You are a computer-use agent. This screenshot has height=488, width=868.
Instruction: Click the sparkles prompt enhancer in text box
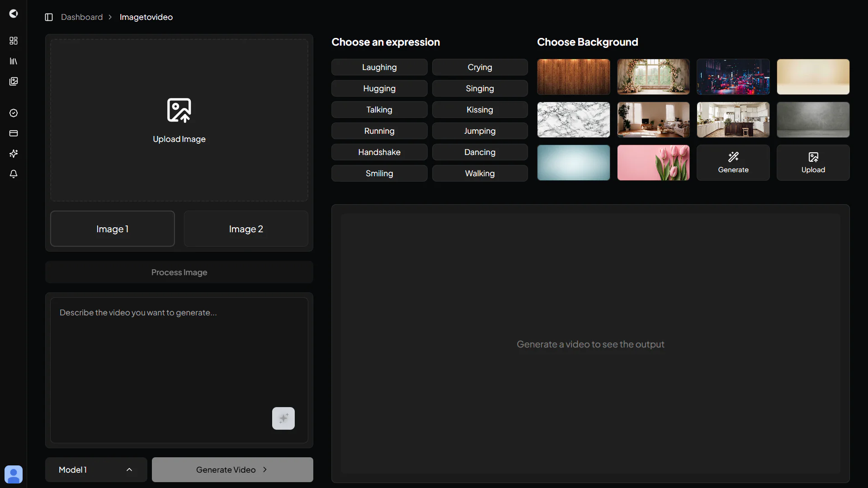(x=283, y=418)
